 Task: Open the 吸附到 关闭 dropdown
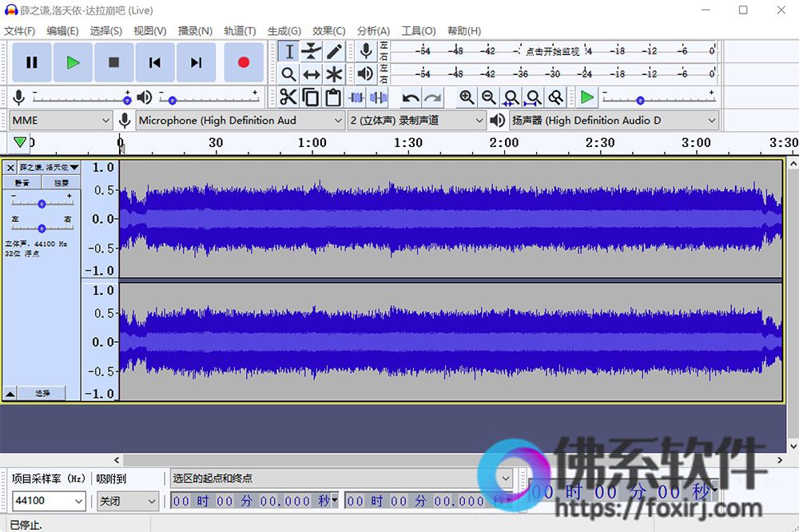128,501
